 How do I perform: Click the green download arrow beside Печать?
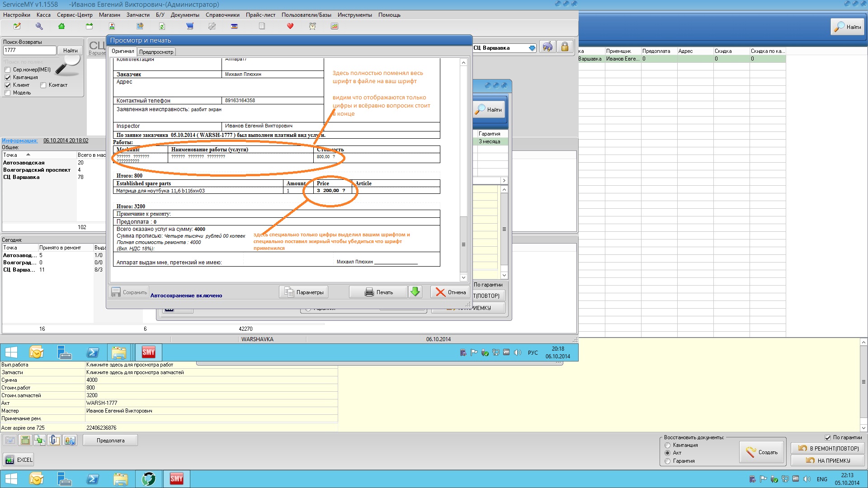coord(415,292)
